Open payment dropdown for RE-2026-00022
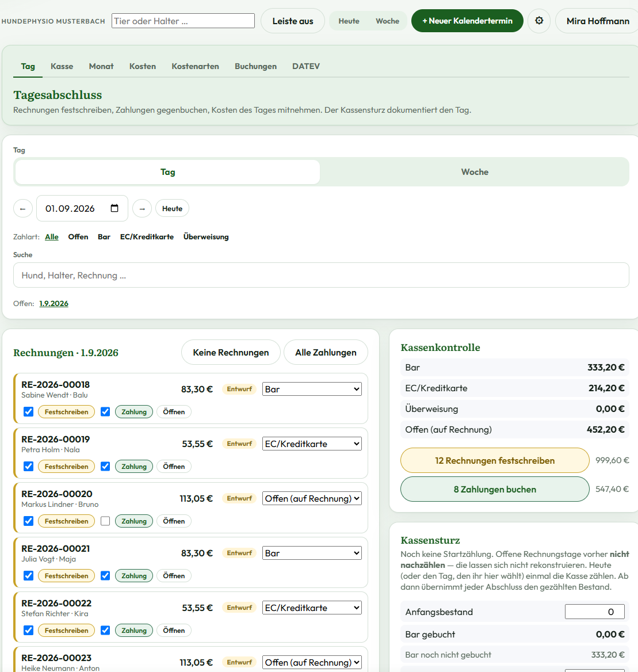Screen dimensions: 638x672 click(312, 608)
